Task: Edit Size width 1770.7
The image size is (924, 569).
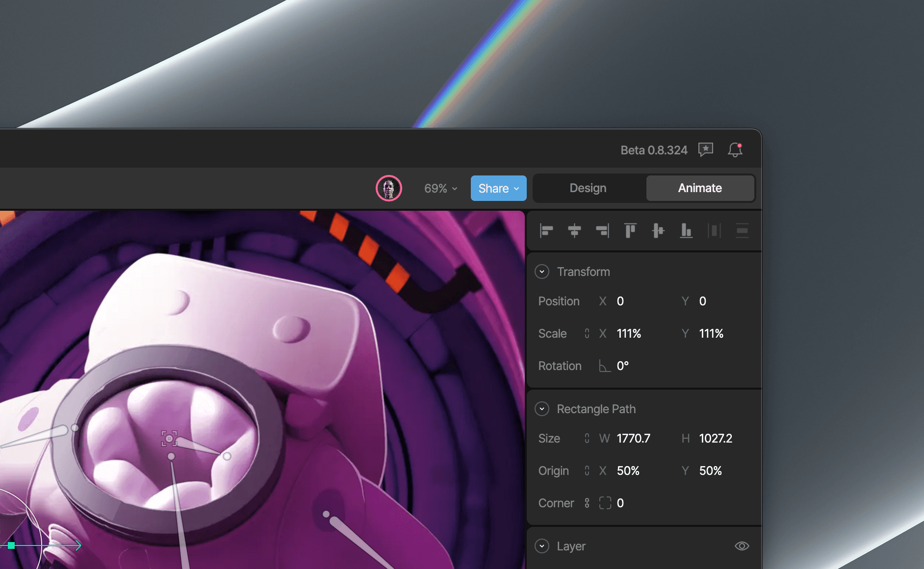Action: tap(634, 438)
